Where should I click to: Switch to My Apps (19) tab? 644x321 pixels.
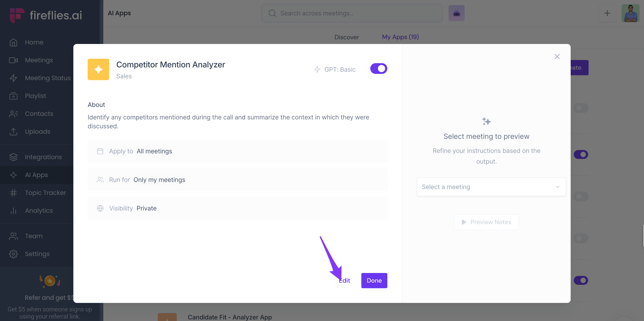click(400, 37)
